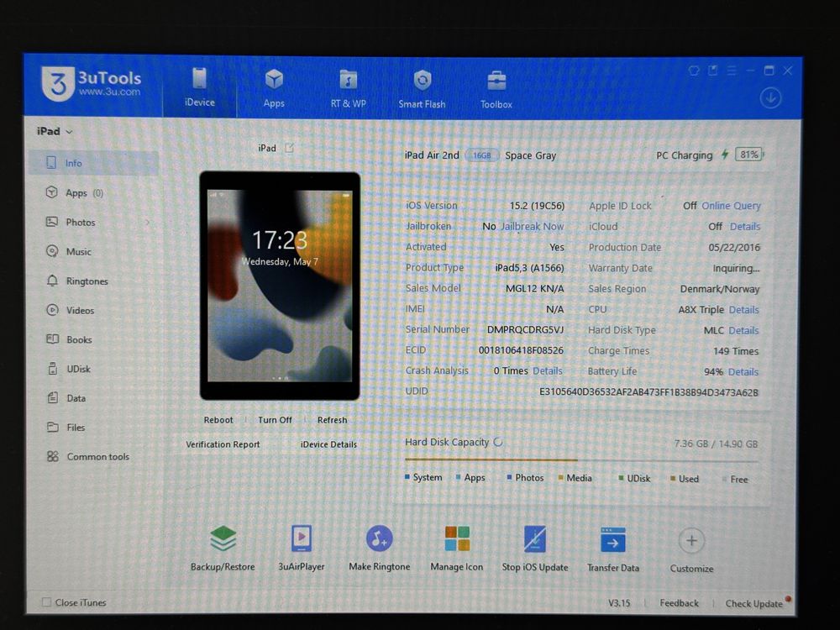The height and width of the screenshot is (630, 840).
Task: Open the CPU Details link
Action: 743,310
